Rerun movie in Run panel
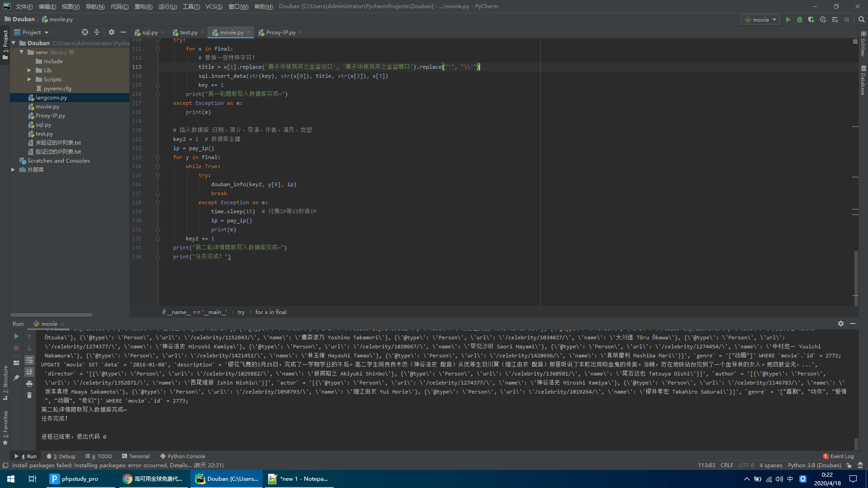Image resolution: width=868 pixels, height=488 pixels. (16, 336)
